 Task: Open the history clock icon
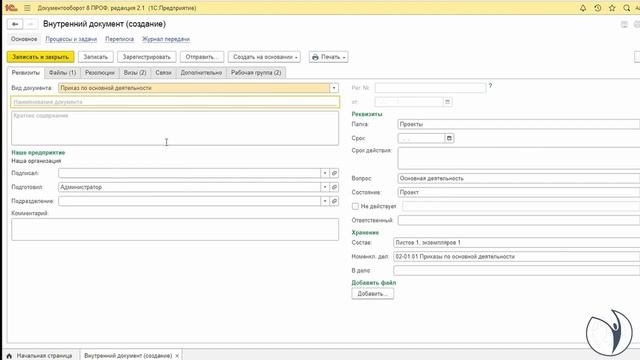click(598, 8)
